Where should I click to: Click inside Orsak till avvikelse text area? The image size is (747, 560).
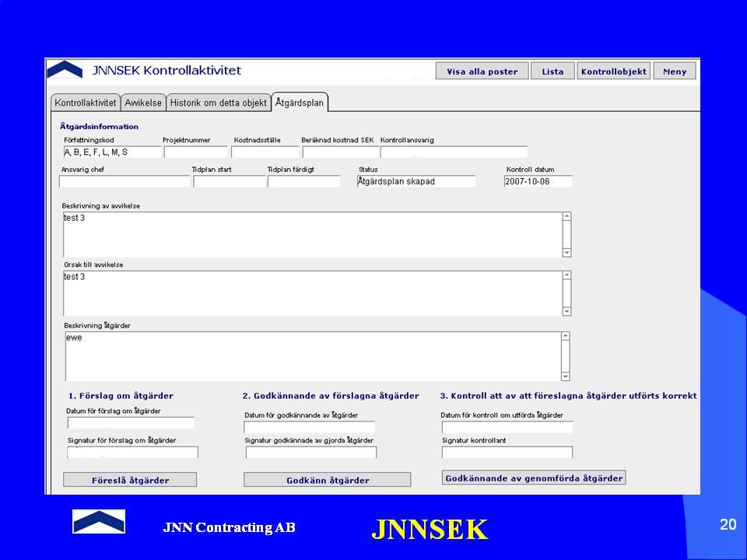coord(313,293)
